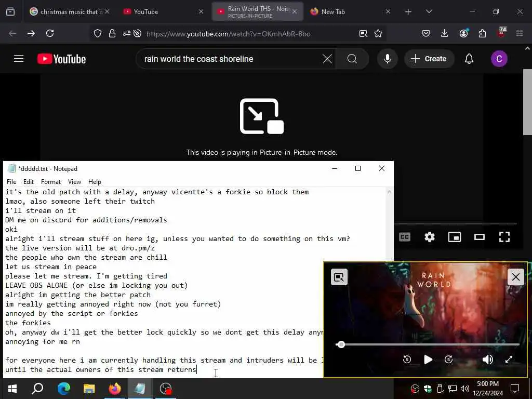
Task: Reload the current YouTube page
Action: (x=50, y=33)
